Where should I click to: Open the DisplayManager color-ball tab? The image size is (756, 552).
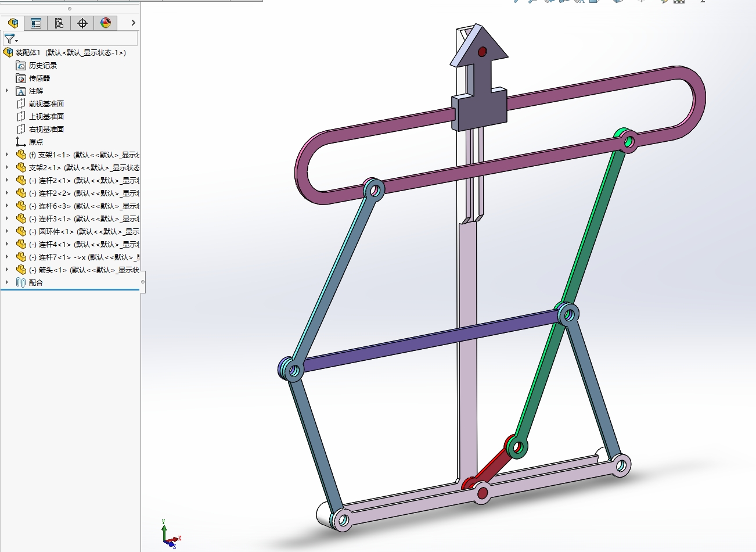106,23
